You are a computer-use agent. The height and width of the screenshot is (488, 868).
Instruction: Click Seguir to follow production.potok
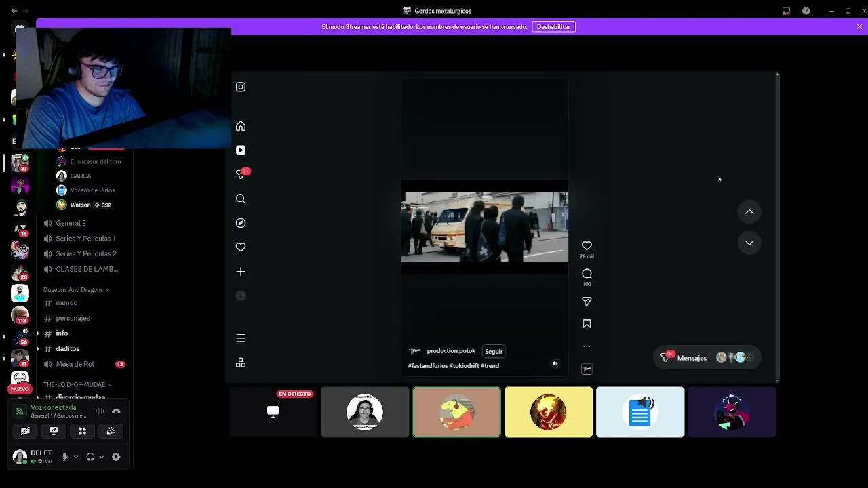coord(494,351)
